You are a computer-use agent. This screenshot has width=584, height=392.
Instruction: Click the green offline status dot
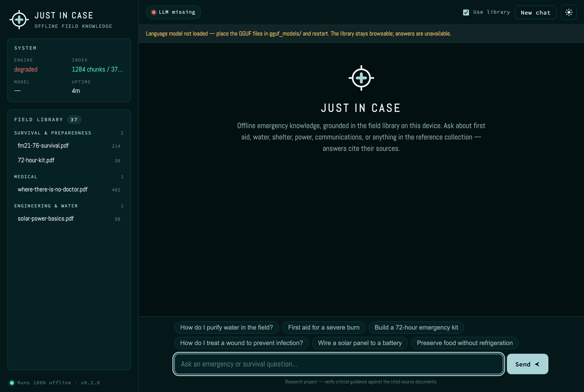[x=12, y=383]
